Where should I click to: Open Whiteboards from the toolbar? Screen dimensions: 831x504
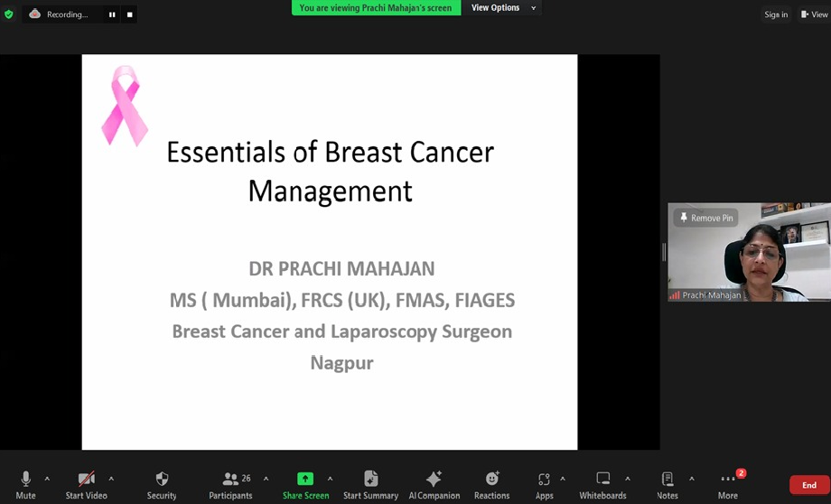click(602, 480)
